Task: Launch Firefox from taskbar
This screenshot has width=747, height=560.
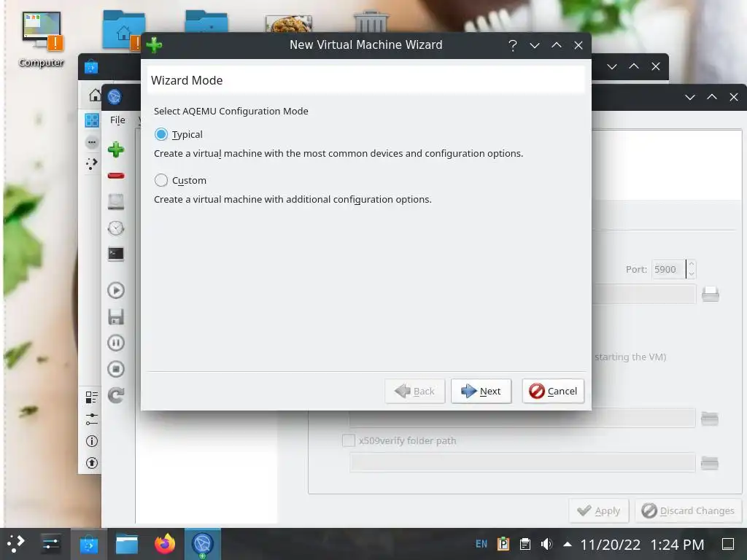Action: coord(165,544)
